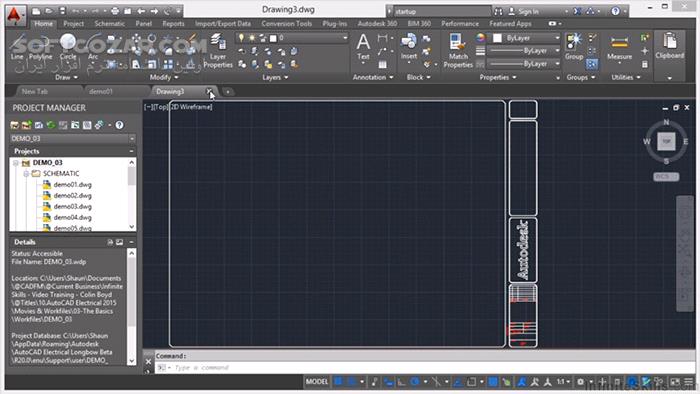Click the Details panel scrollbar

click(132, 307)
